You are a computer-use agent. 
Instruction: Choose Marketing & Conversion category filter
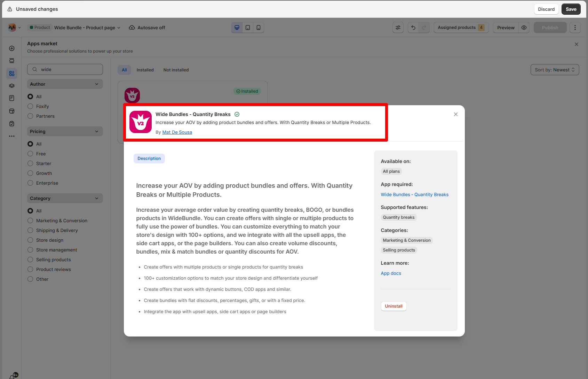[x=31, y=221]
